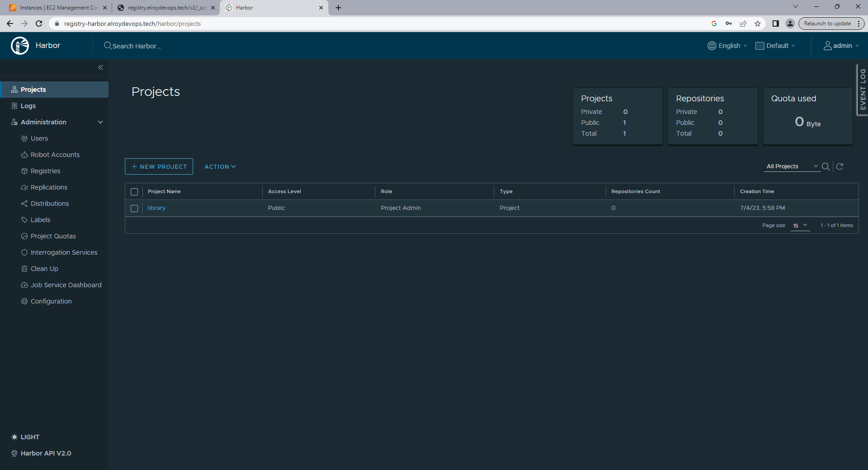Open the EVENT LOG side panel
Screen dimensions: 868x470
point(863,90)
